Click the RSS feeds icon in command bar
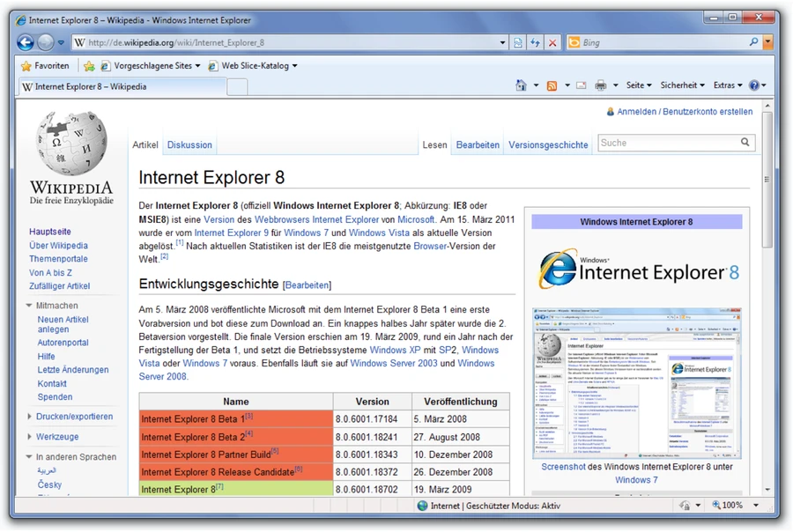Image resolution: width=793 pixels, height=532 pixels. pyautogui.click(x=552, y=85)
